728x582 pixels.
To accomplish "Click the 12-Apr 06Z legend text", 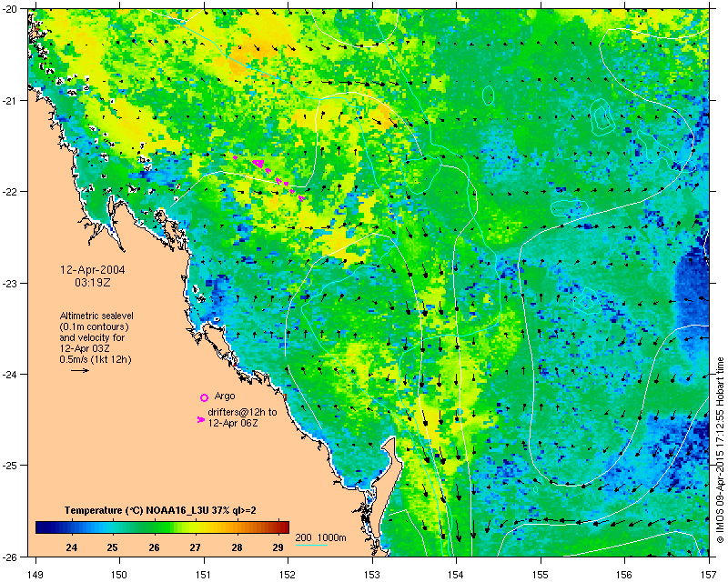I will (x=233, y=423).
